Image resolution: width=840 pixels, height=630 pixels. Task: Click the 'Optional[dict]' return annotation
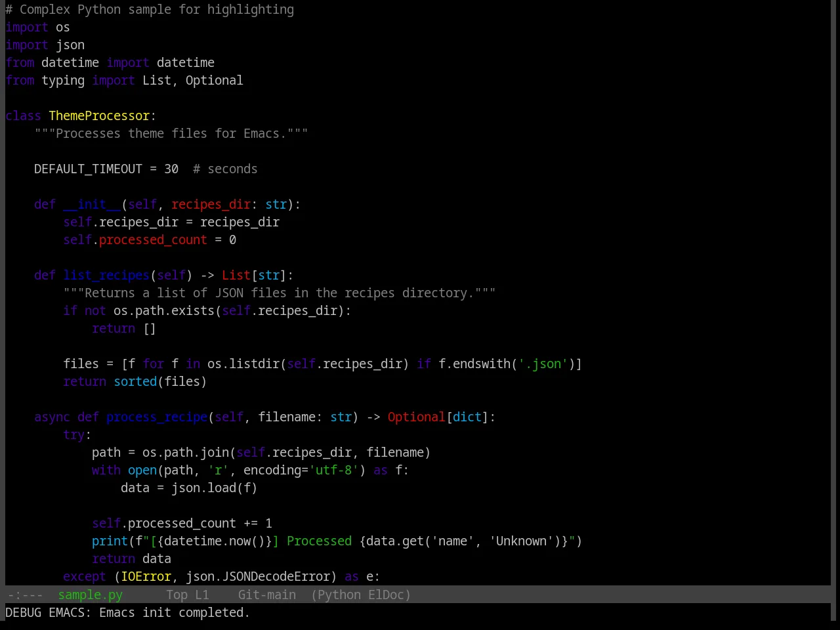(438, 417)
